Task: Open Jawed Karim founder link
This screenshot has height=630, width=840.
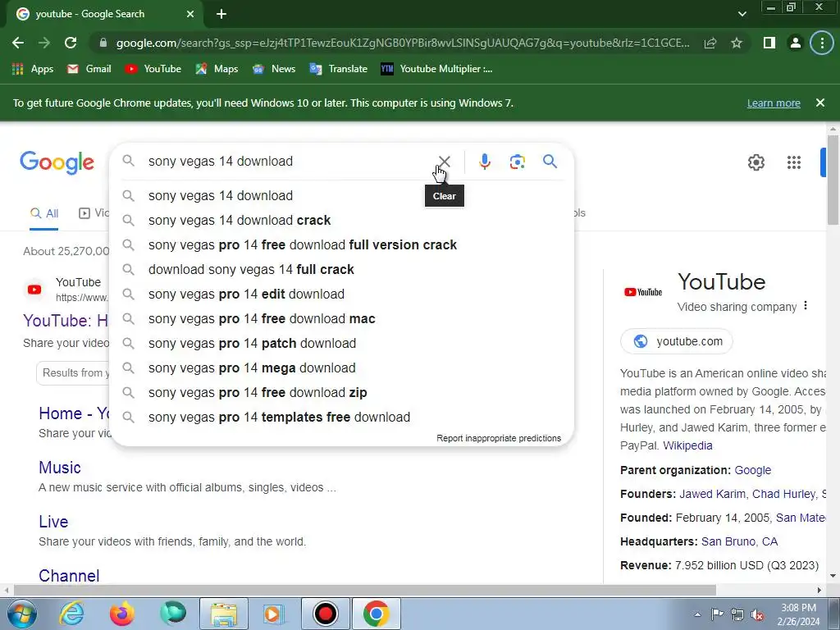Action: [712, 494]
